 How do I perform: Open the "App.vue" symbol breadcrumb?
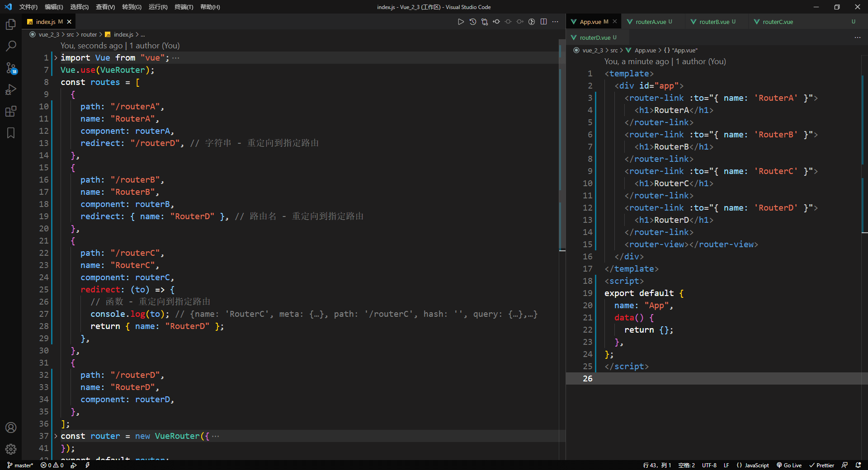point(684,50)
